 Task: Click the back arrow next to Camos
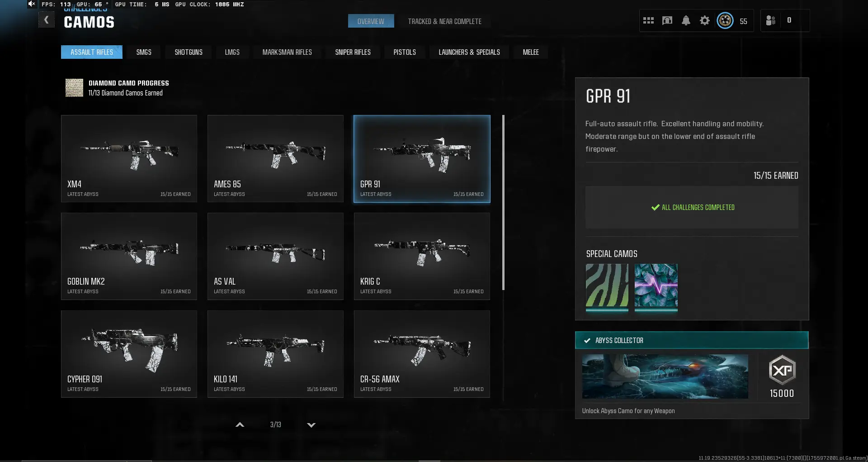click(46, 20)
